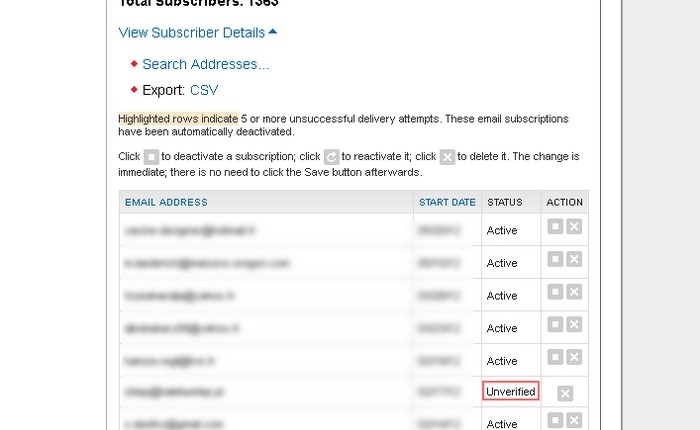Sort by the Email Address column header
This screenshot has height=430, width=700.
click(x=166, y=202)
